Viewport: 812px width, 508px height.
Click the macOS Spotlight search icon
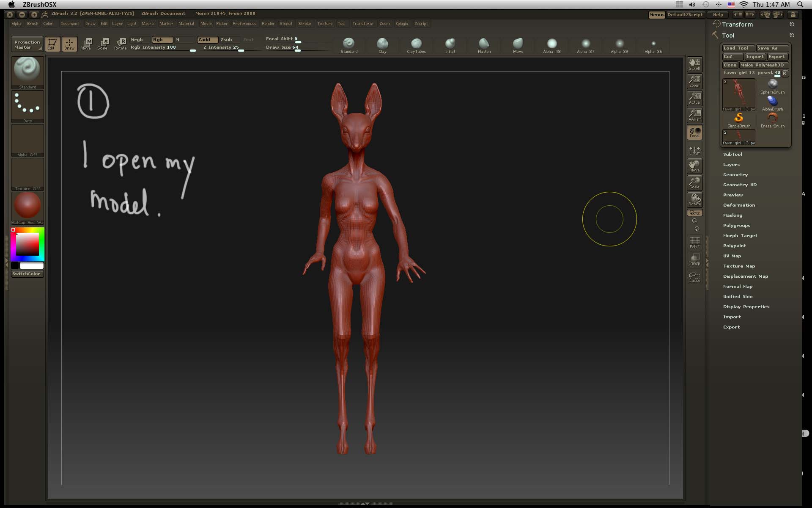[800, 4]
